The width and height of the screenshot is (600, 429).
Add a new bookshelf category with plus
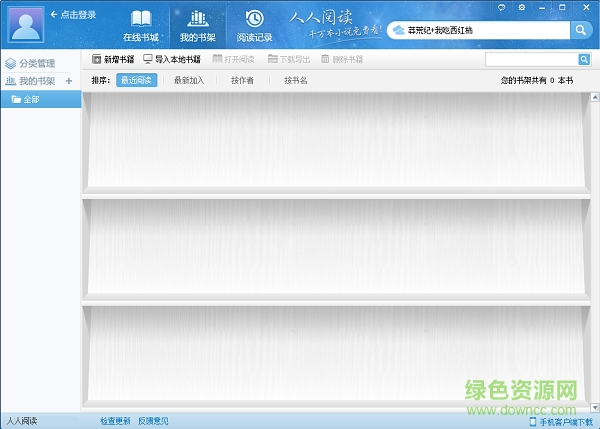pyautogui.click(x=69, y=81)
